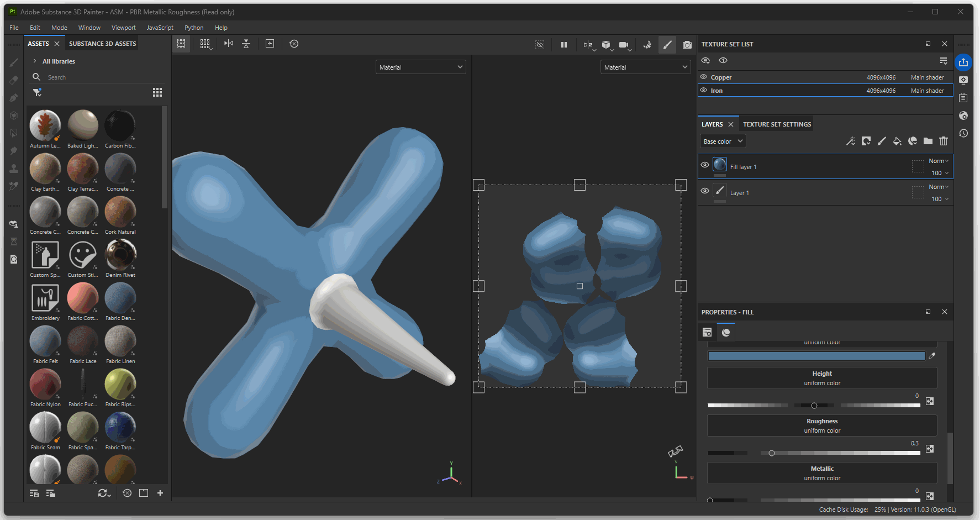Toggle visibility of Layer 1
This screenshot has height=520, width=980.
pyautogui.click(x=705, y=191)
